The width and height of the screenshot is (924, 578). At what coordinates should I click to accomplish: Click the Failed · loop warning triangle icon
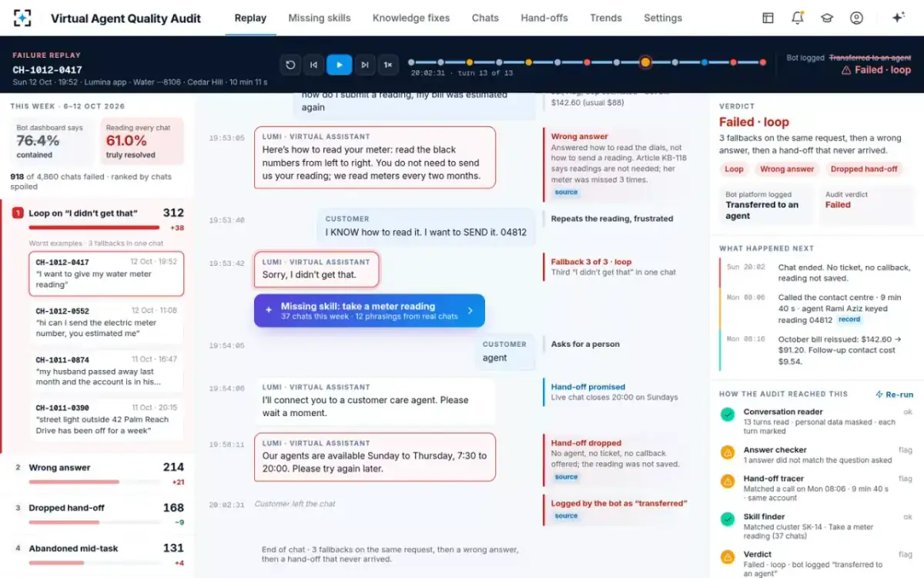tap(846, 70)
